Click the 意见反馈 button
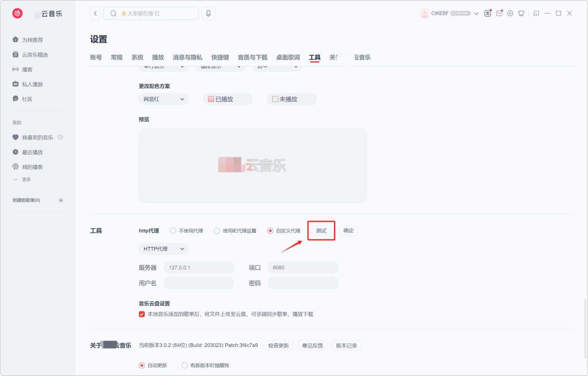Screen dimensions: 588x376 click(x=312, y=346)
